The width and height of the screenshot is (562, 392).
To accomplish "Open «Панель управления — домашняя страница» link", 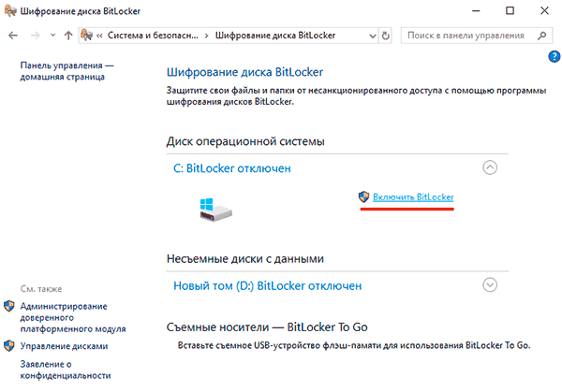I will pyautogui.click(x=67, y=71).
